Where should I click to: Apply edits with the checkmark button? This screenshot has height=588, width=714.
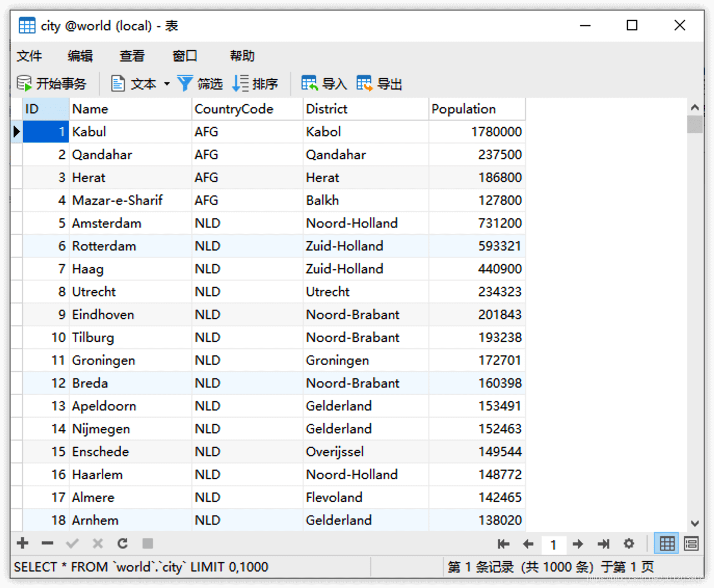(72, 543)
